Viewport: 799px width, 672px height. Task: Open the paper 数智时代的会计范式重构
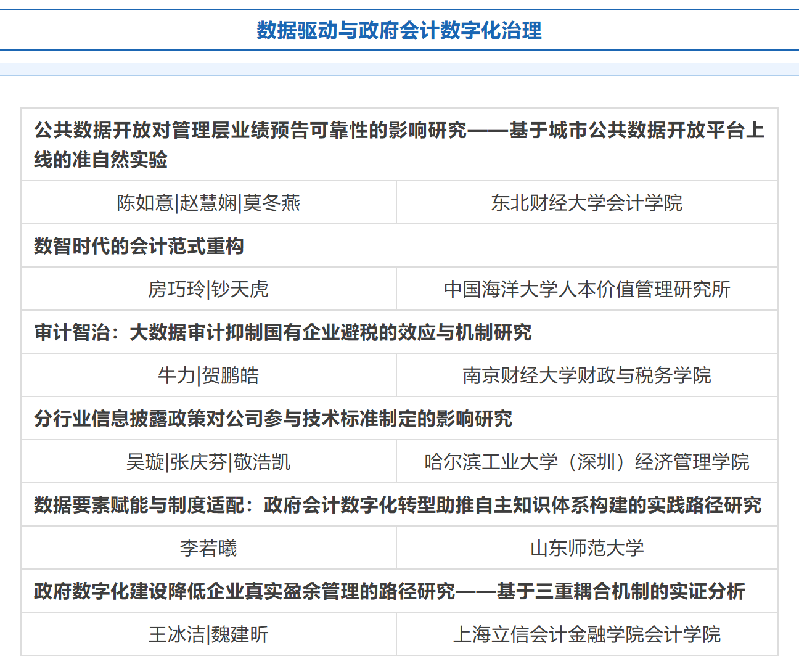(139, 246)
